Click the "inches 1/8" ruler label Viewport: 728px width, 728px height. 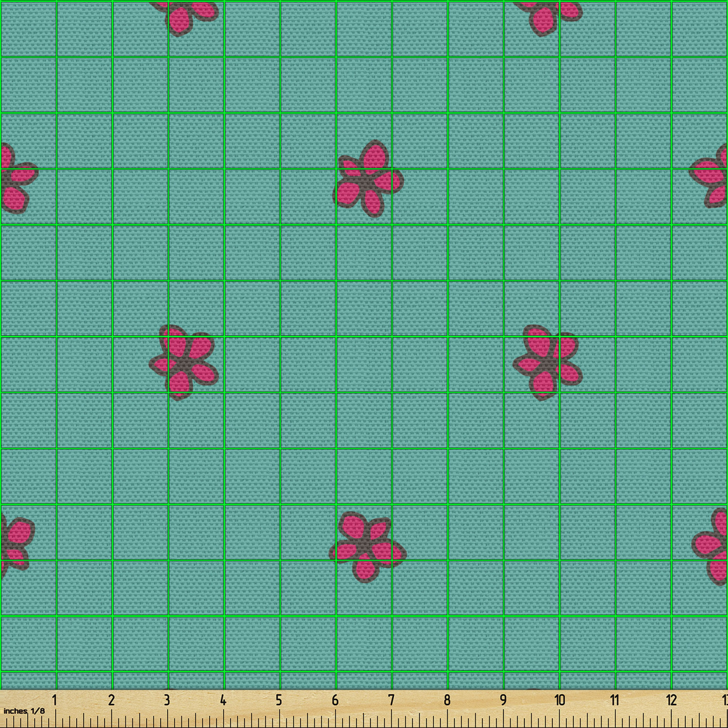tap(24, 711)
